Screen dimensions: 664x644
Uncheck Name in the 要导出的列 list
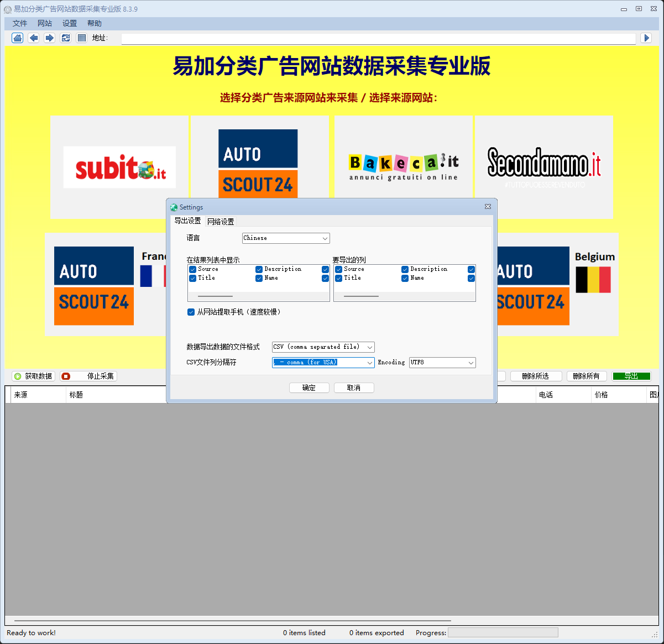tap(405, 278)
